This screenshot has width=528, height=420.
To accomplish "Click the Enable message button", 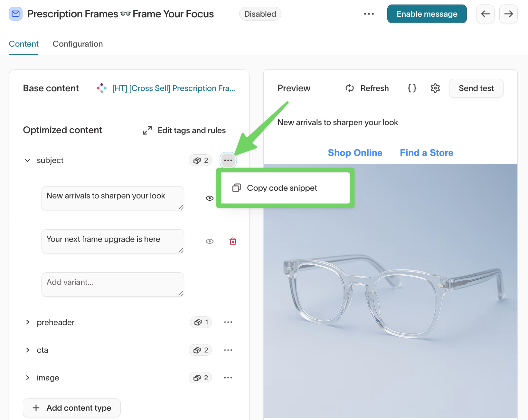I will (427, 14).
